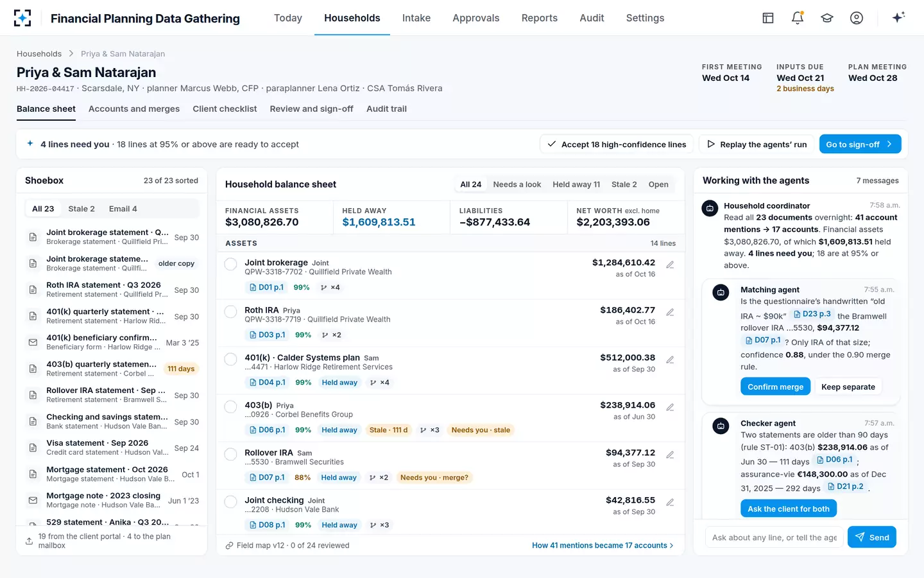Open Go to sign-off arrow button
Image resolution: width=924 pixels, height=578 pixels.
coord(860,144)
